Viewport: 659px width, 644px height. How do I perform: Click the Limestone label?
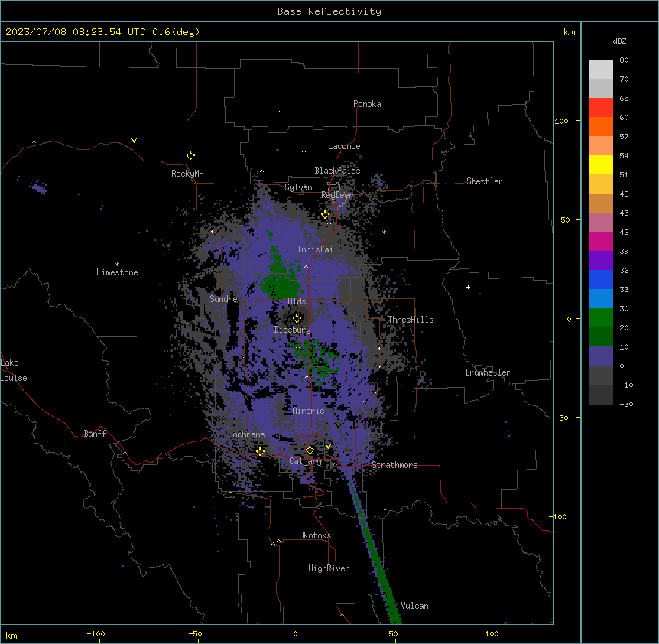click(117, 272)
